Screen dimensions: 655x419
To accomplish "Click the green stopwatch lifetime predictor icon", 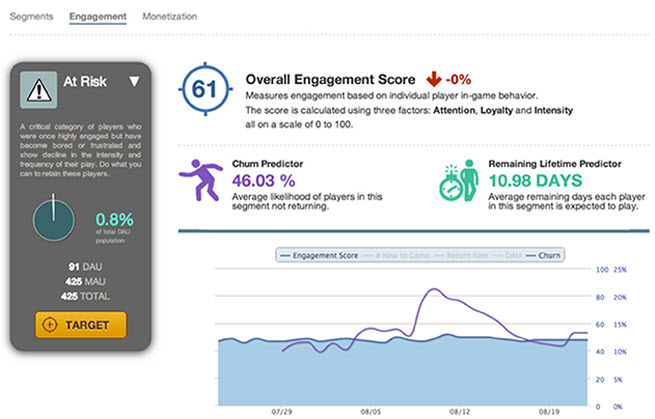I will click(459, 180).
